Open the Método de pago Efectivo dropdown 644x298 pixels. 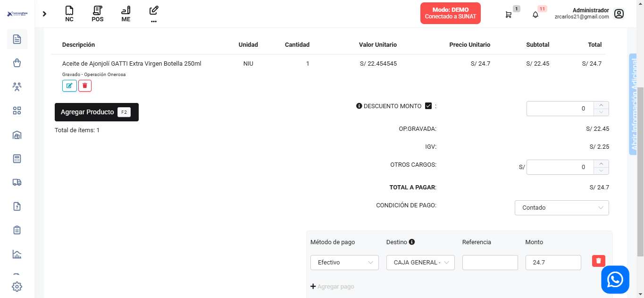tap(344, 263)
